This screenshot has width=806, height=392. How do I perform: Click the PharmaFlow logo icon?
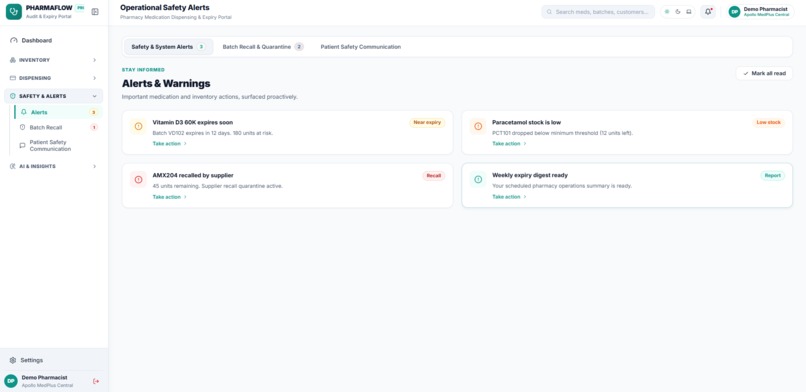(x=14, y=12)
